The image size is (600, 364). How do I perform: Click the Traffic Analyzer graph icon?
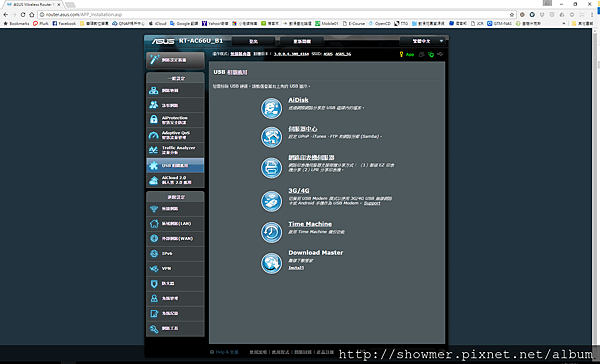(x=154, y=150)
